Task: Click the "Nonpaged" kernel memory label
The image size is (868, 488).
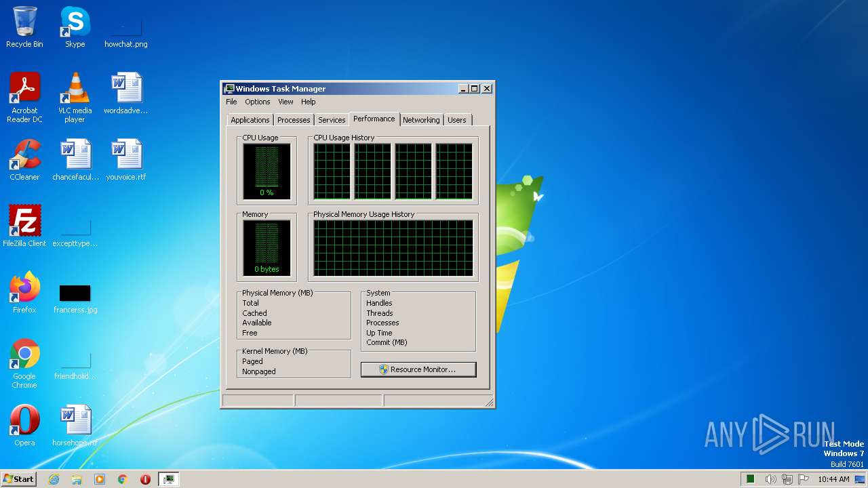Action: (259, 371)
